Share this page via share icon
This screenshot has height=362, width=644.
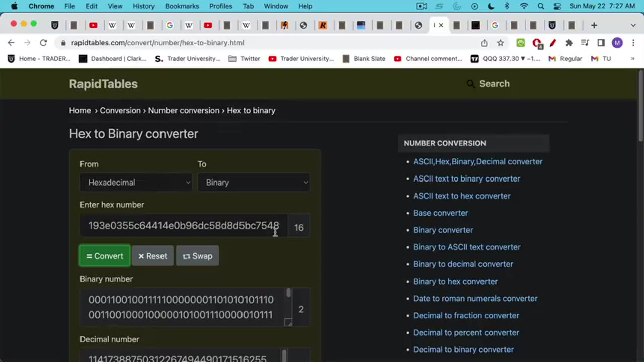coord(484,43)
